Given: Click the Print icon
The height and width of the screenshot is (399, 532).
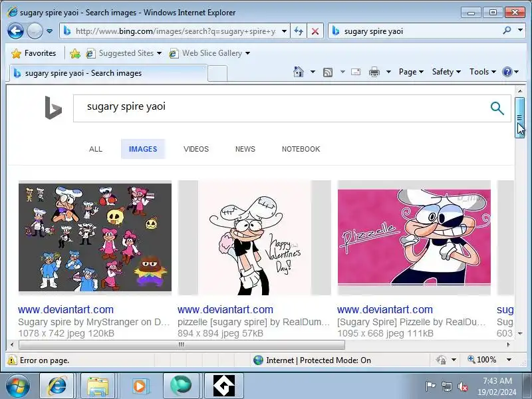Looking at the screenshot, I should pyautogui.click(x=374, y=72).
